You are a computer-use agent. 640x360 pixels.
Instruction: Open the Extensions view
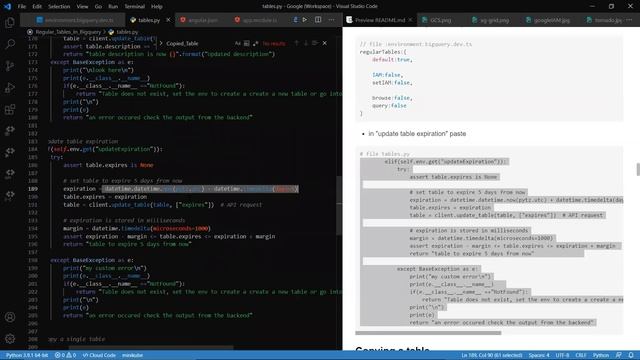coord(10,109)
